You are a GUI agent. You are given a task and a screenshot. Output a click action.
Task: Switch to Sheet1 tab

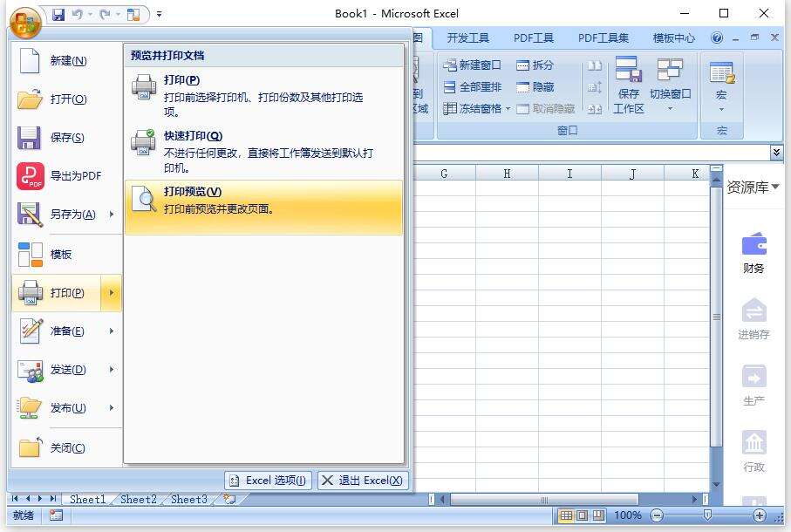pos(87,499)
